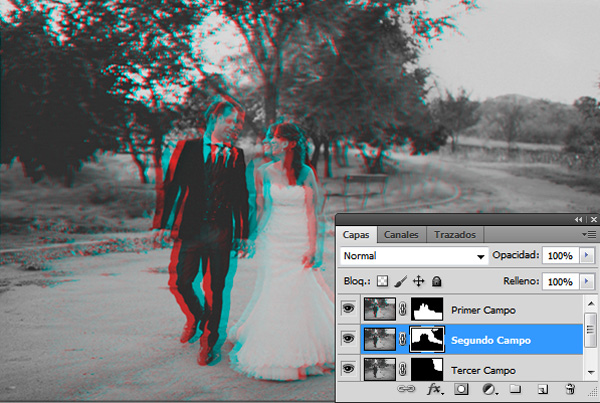Hide the Tercer Campo layer

tap(348, 369)
